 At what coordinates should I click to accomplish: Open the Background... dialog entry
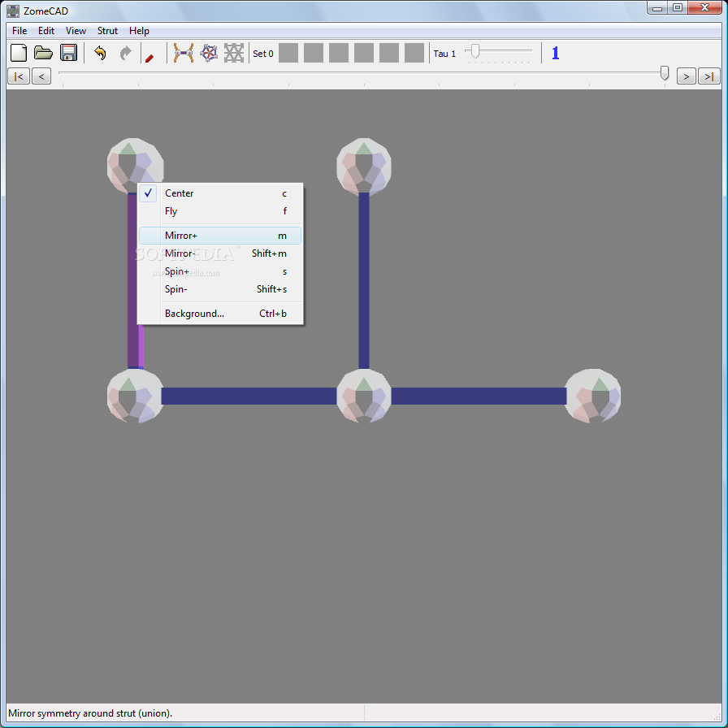click(220, 314)
